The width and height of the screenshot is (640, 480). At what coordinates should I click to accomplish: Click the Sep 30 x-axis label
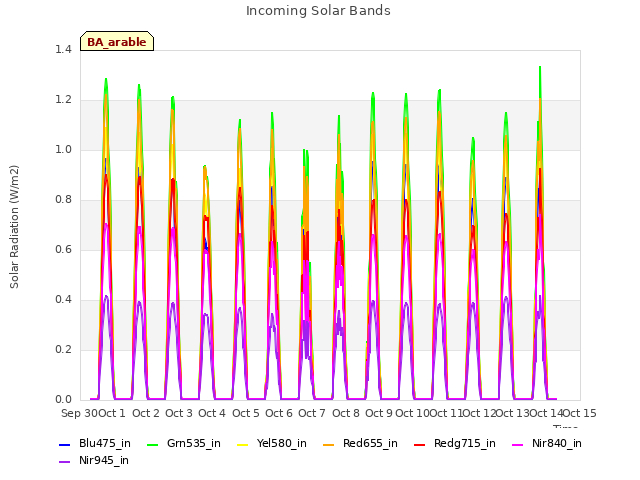tap(79, 413)
